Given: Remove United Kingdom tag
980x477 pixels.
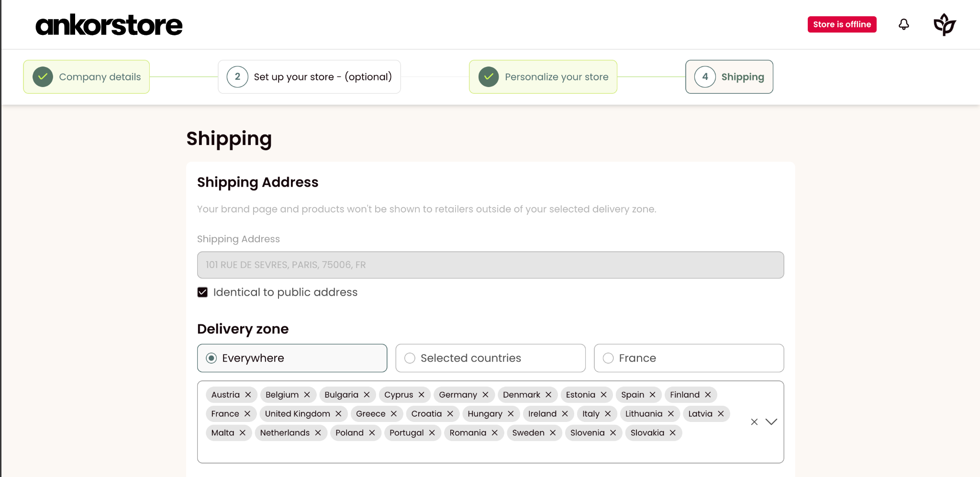Looking at the screenshot, I should (x=338, y=414).
